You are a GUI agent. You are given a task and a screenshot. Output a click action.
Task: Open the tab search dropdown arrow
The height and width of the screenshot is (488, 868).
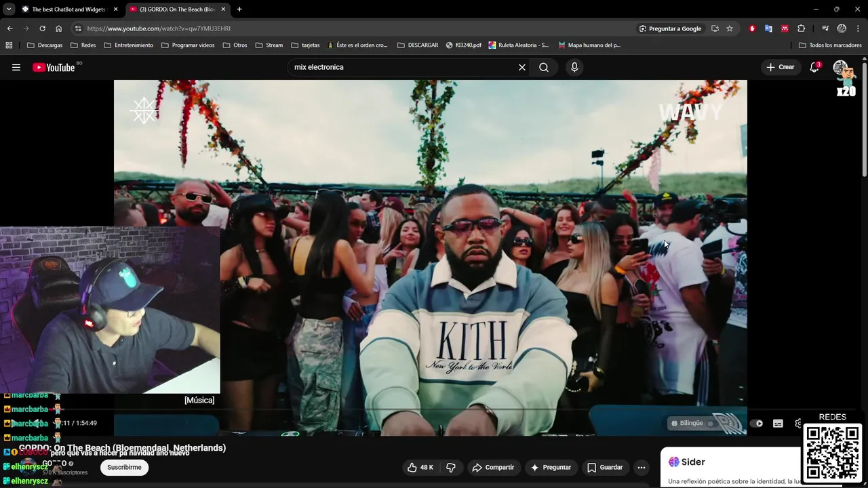[x=9, y=9]
